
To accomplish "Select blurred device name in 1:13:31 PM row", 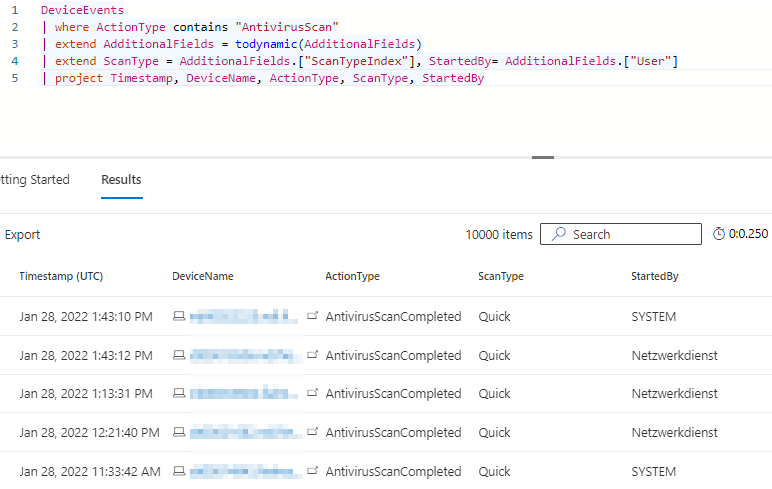I will coord(244,393).
